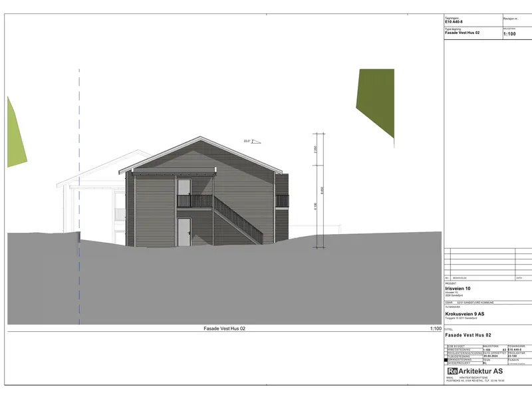Click the upper-floor door on the facade

click(184, 193)
